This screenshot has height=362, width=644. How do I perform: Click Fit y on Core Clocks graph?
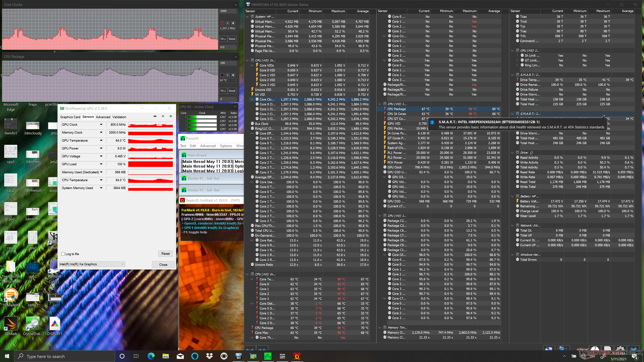[223, 39]
